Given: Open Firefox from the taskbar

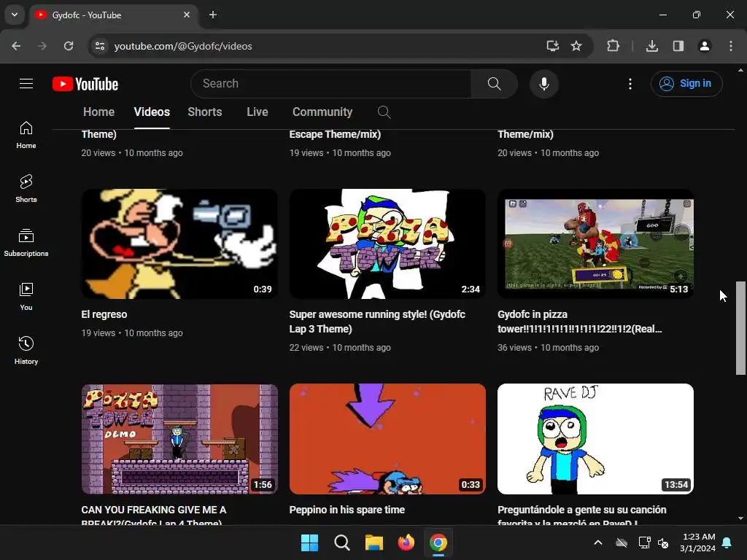Looking at the screenshot, I should (406, 542).
